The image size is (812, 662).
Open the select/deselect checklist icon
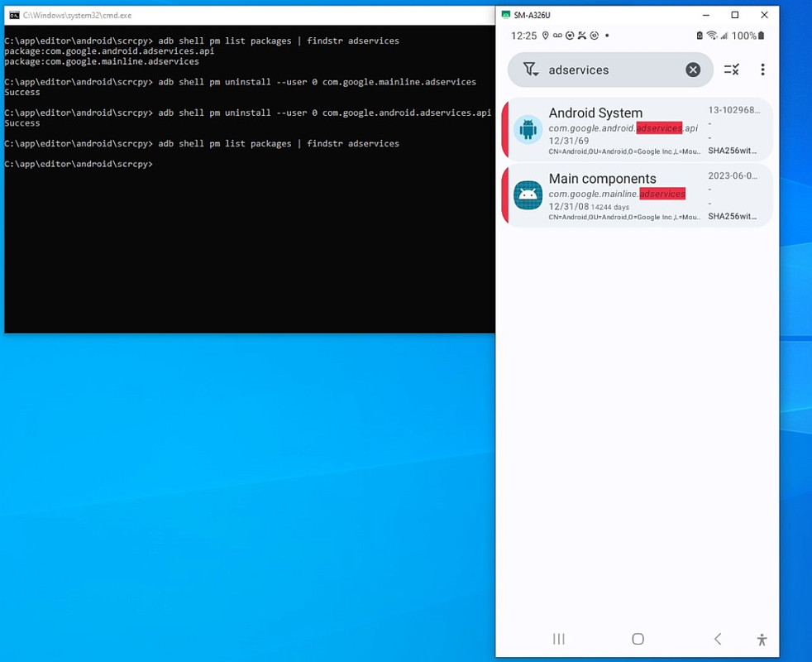(x=731, y=70)
